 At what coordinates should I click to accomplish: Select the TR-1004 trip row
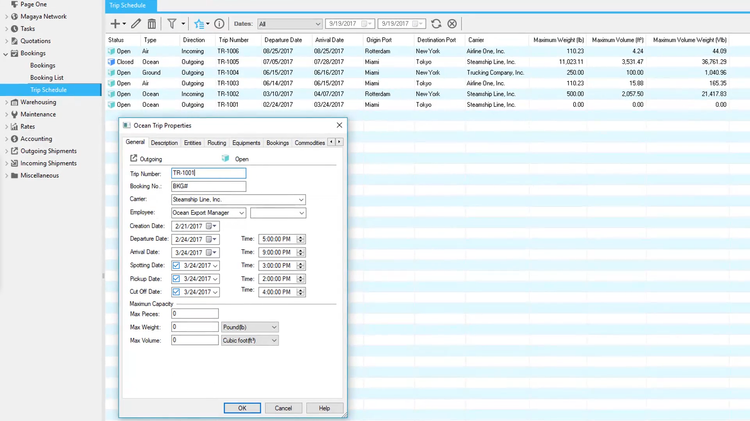coord(416,73)
